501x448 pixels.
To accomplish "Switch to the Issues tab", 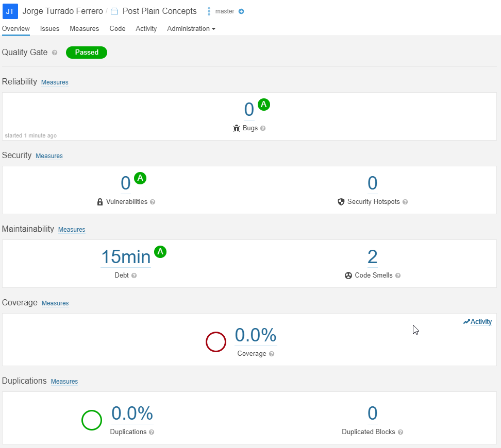I will pos(49,29).
